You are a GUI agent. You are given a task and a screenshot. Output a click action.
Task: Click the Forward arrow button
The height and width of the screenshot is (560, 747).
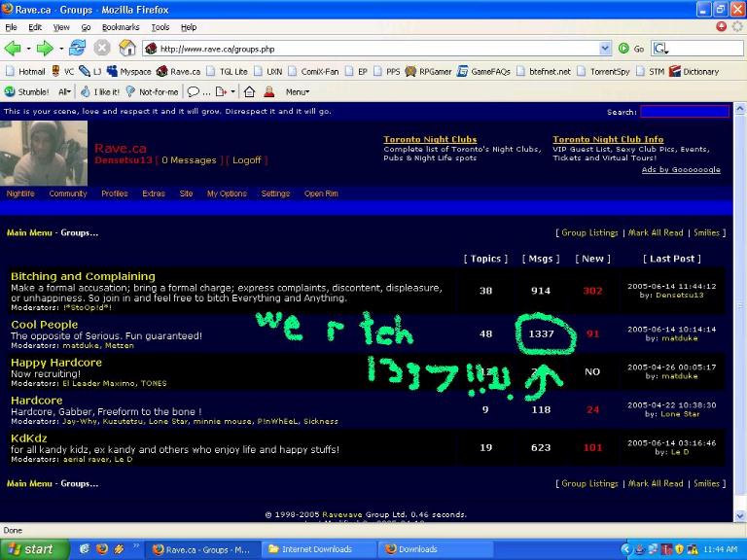tap(44, 48)
